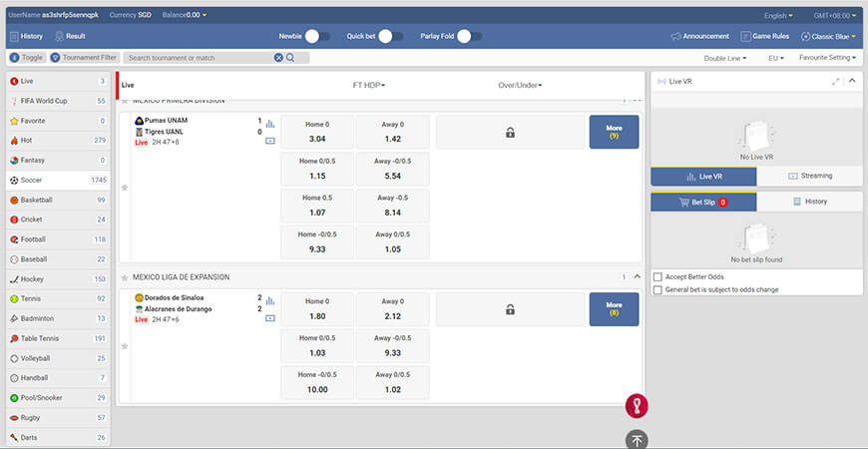868x449 pixels.
Task: Expand the Live VR panel to fullscreen
Action: pos(836,82)
